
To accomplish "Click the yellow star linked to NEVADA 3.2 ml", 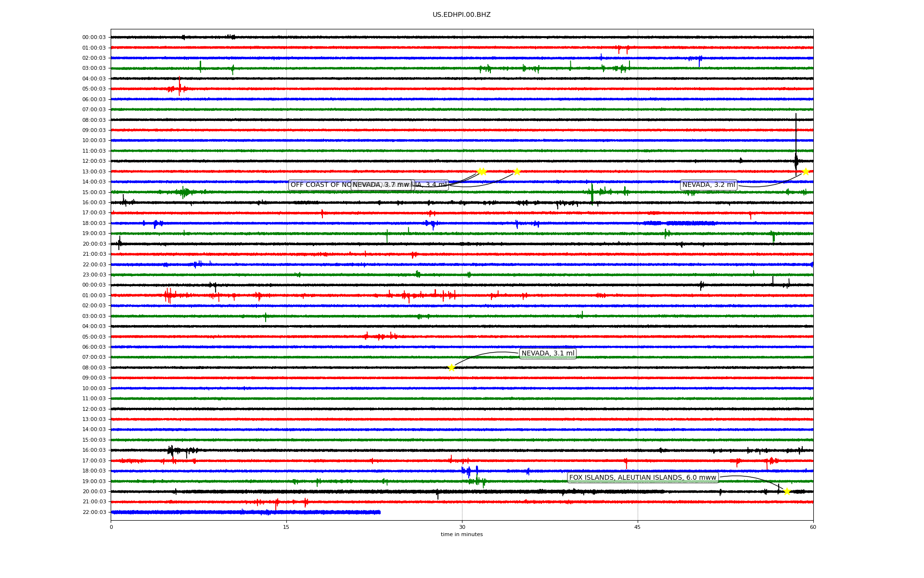I will (806, 172).
